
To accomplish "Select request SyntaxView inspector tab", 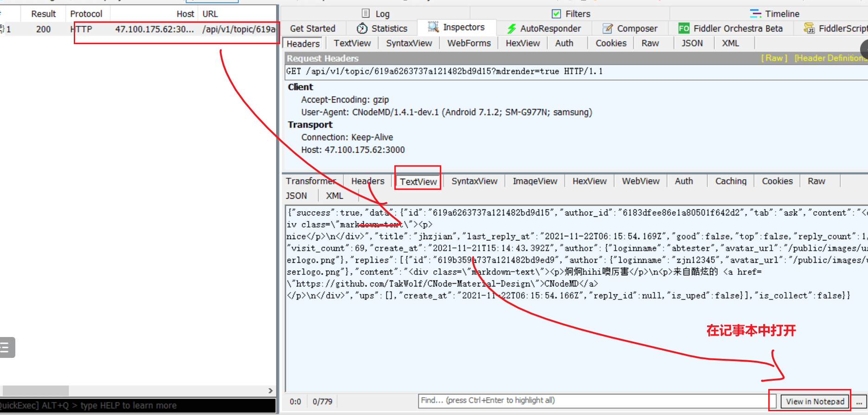I will (409, 43).
